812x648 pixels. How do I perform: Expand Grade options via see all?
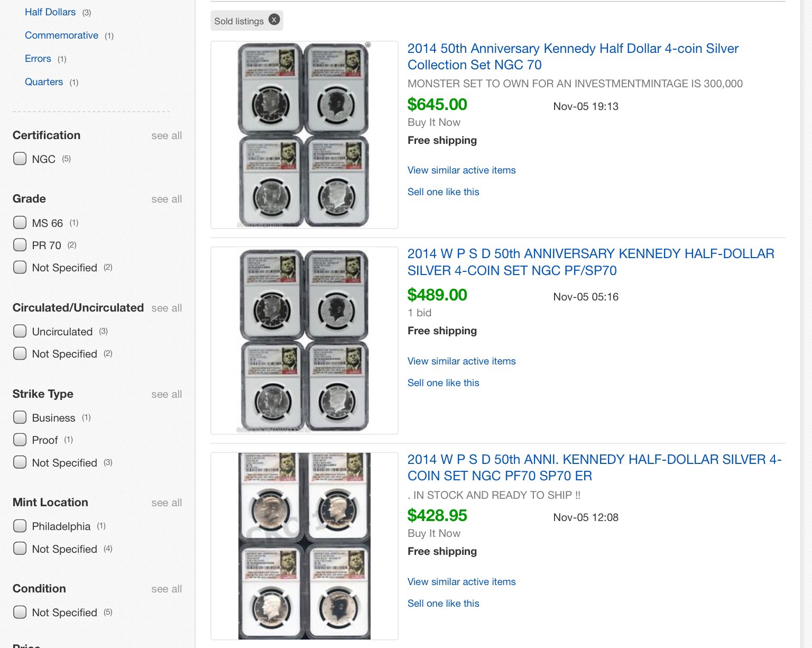(x=166, y=199)
